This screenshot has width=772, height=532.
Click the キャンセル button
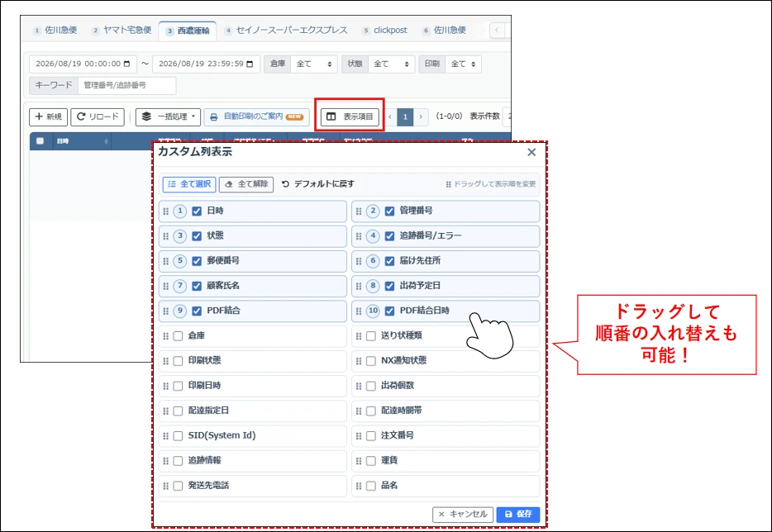point(462,515)
